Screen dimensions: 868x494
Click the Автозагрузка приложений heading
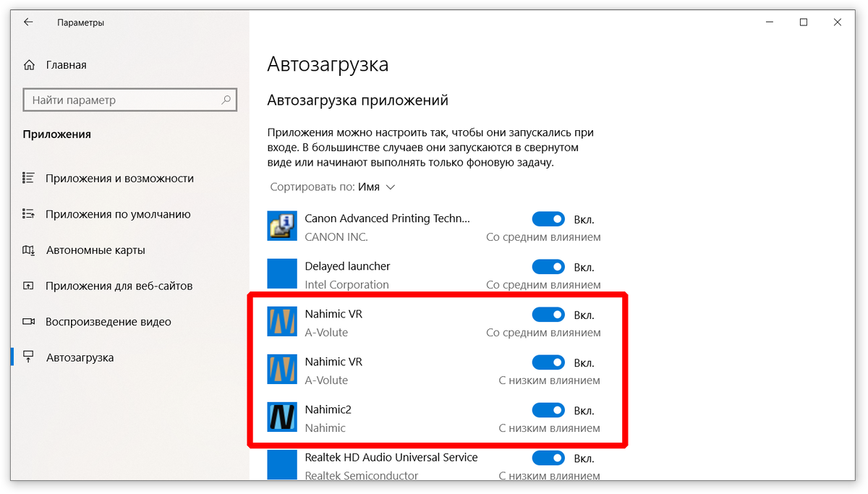tap(358, 101)
